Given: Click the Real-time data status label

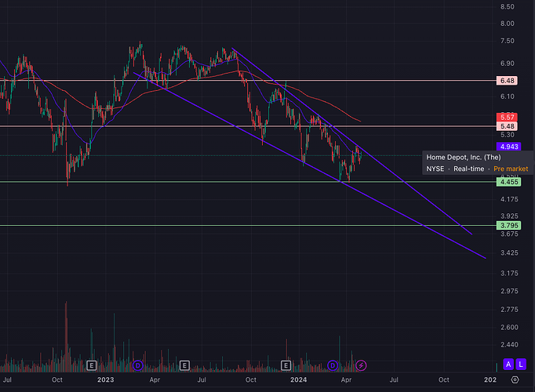Looking at the screenshot, I should click(x=468, y=169).
